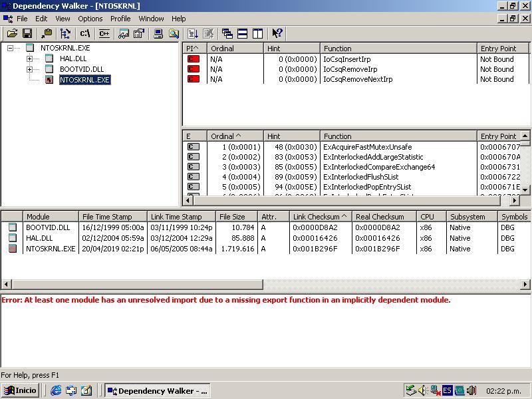The image size is (532, 399).
Task: Click the exports list scroll-down arrow
Action: tap(525, 190)
